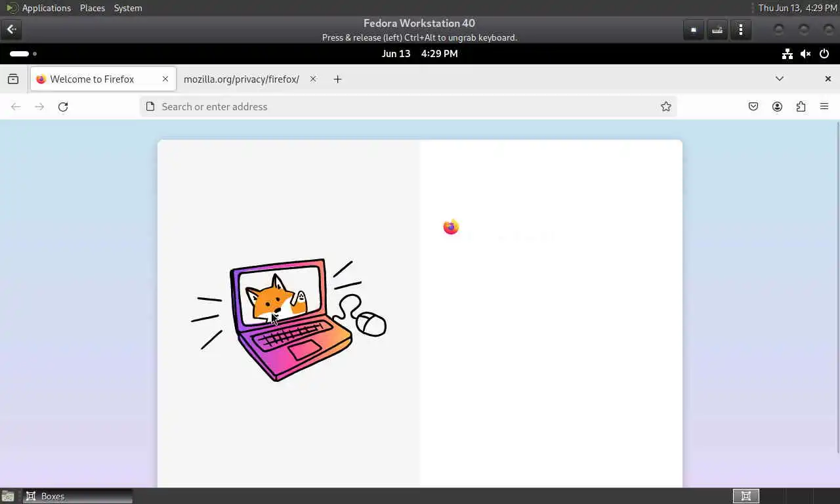
Task: Open the Firefox account icon
Action: pyautogui.click(x=777, y=106)
